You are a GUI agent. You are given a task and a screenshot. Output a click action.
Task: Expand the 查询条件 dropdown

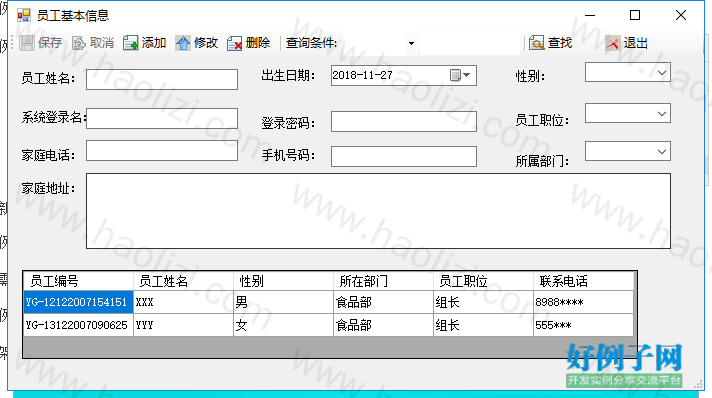click(x=411, y=44)
